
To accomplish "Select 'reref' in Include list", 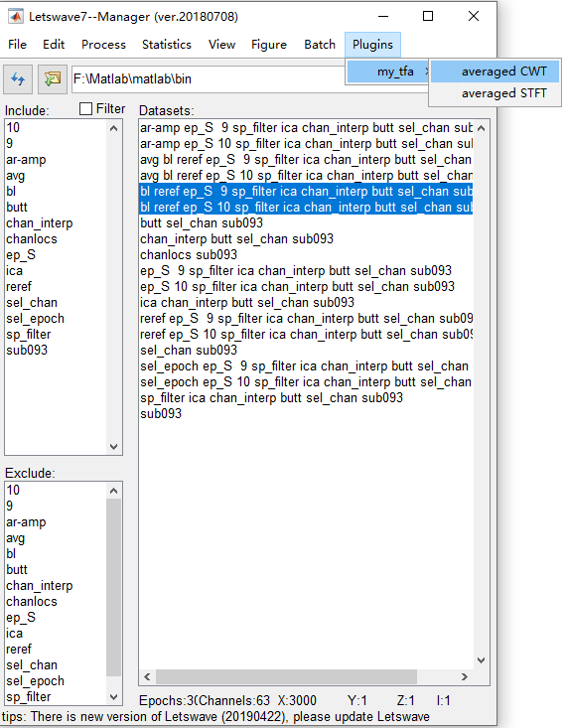I will 56,286.
